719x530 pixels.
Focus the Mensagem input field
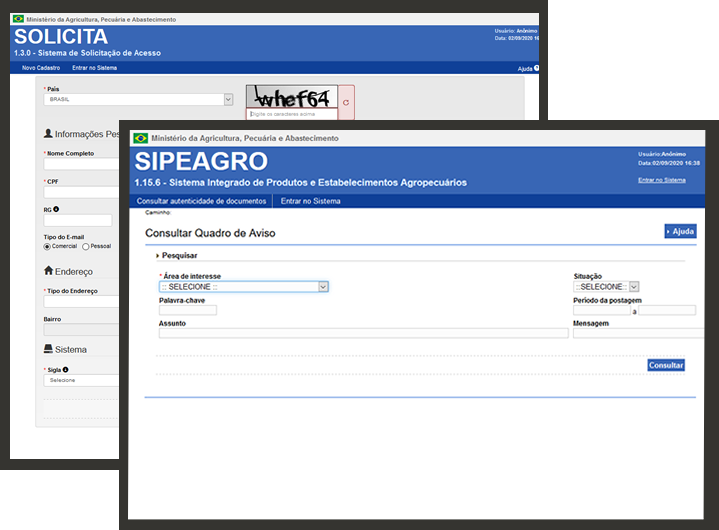point(638,333)
